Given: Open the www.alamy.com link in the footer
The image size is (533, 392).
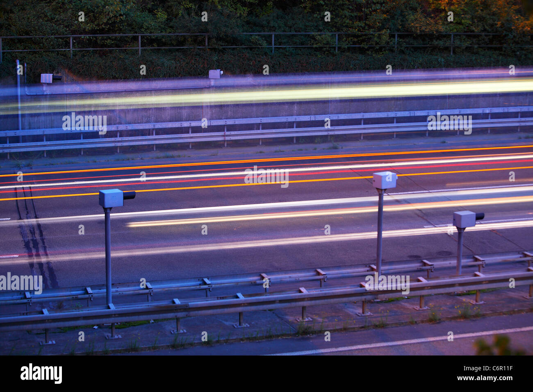Looking at the screenshot, I should [x=485, y=379].
